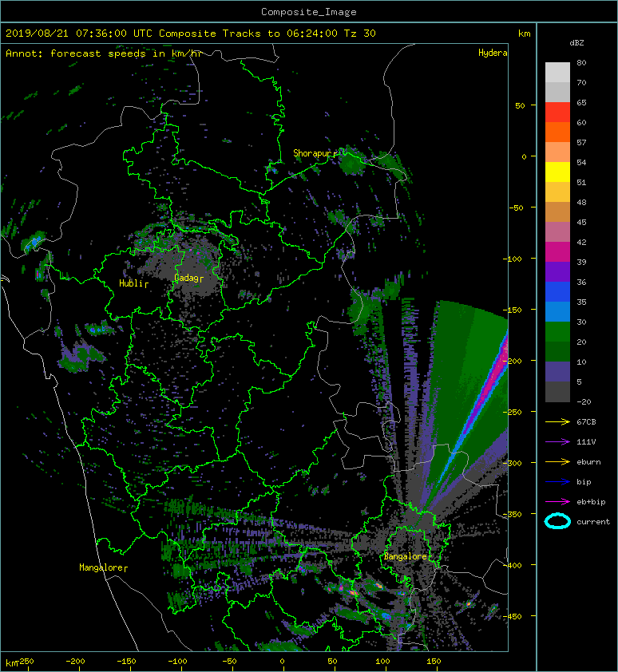Click the blue bip arrow symbol
Image resolution: width=618 pixels, height=672 pixels.
pyautogui.click(x=557, y=482)
